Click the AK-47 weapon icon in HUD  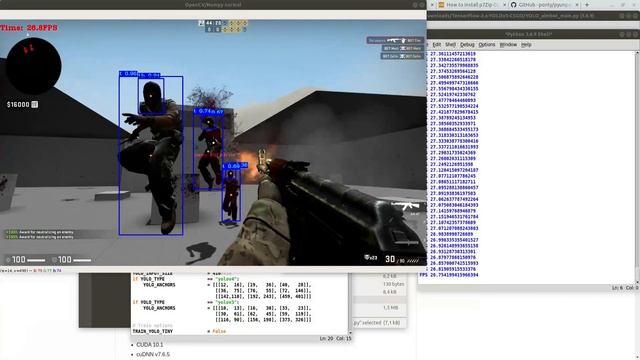405,207
